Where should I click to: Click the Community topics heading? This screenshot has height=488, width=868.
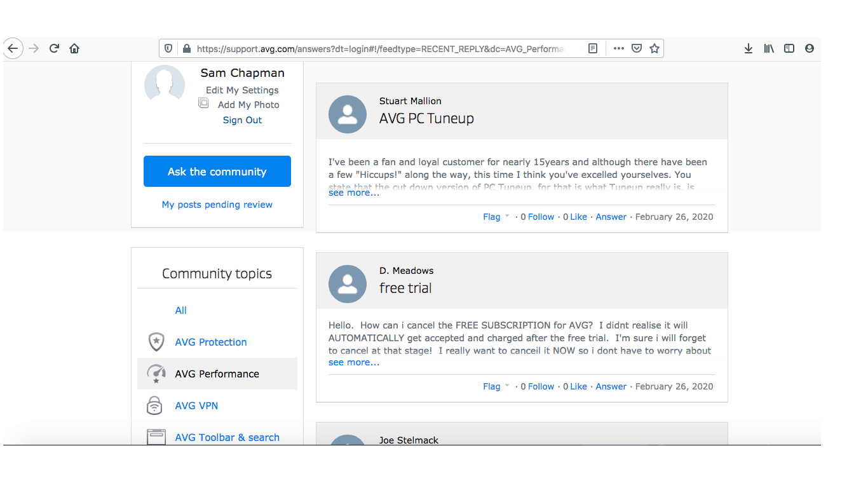pyautogui.click(x=217, y=274)
